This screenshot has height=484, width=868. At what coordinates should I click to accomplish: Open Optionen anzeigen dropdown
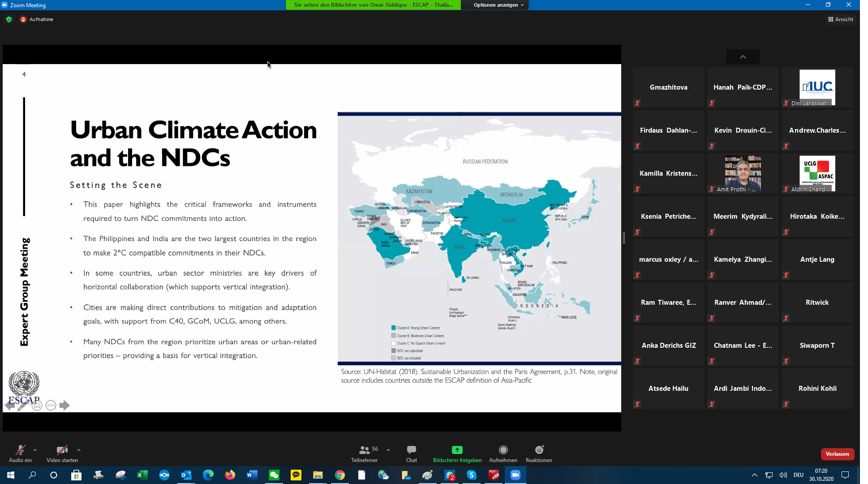point(498,5)
